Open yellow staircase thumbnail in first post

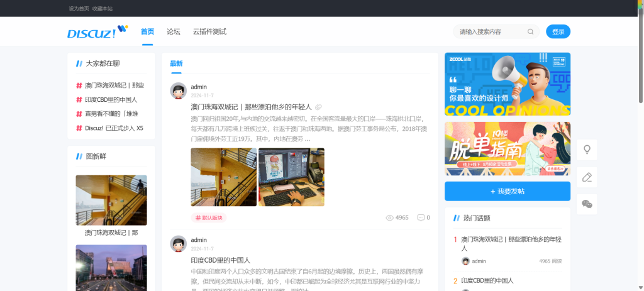pyautogui.click(x=224, y=177)
